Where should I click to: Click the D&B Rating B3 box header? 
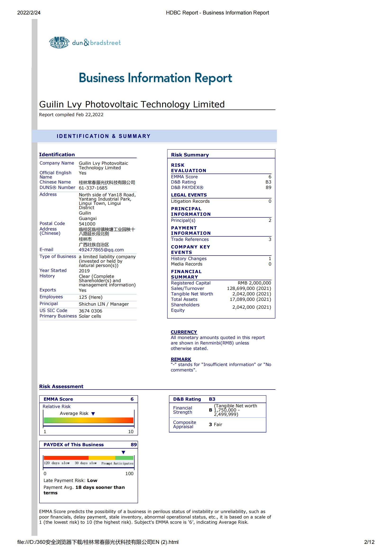coord(217,399)
